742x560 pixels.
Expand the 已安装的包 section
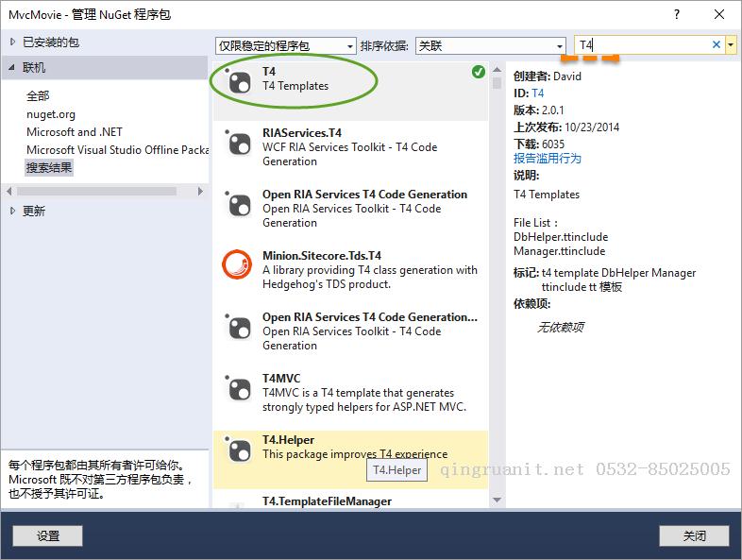[x=12, y=42]
